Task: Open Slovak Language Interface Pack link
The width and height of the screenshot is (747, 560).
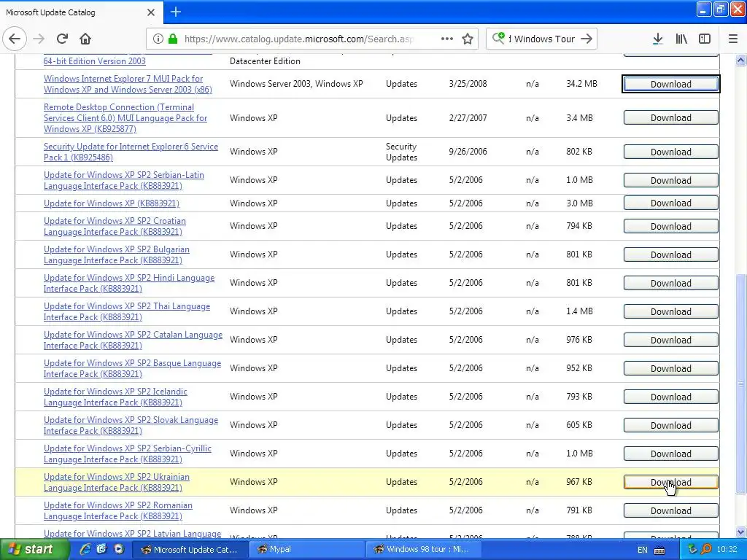Action: pyautogui.click(x=131, y=425)
